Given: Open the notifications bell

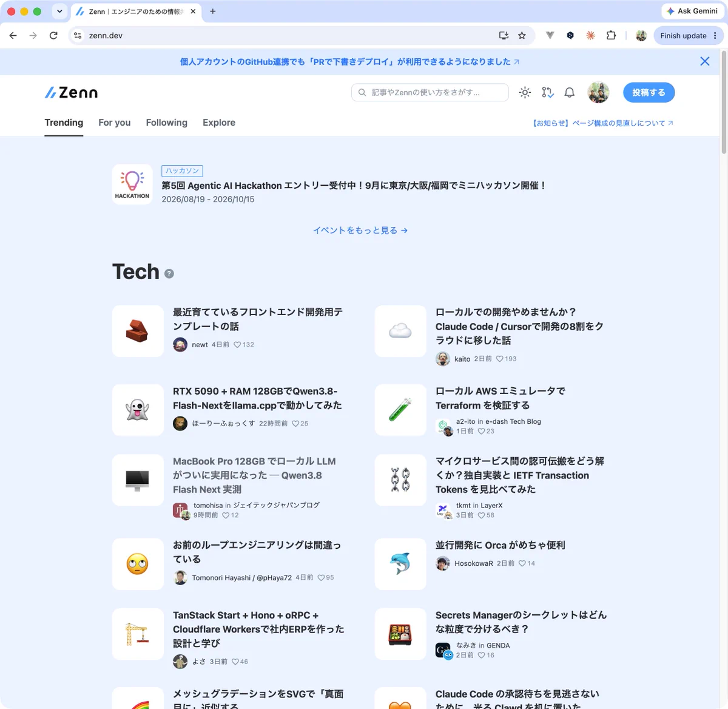Looking at the screenshot, I should 569,92.
